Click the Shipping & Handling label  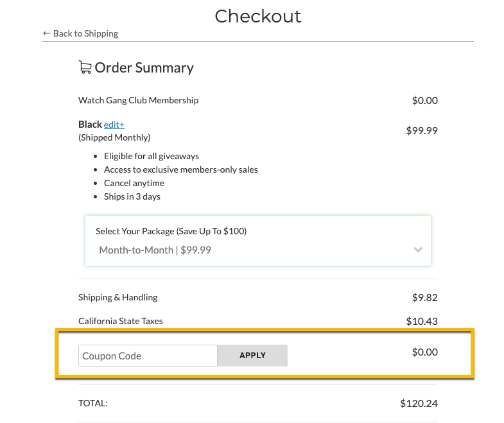pyautogui.click(x=118, y=297)
